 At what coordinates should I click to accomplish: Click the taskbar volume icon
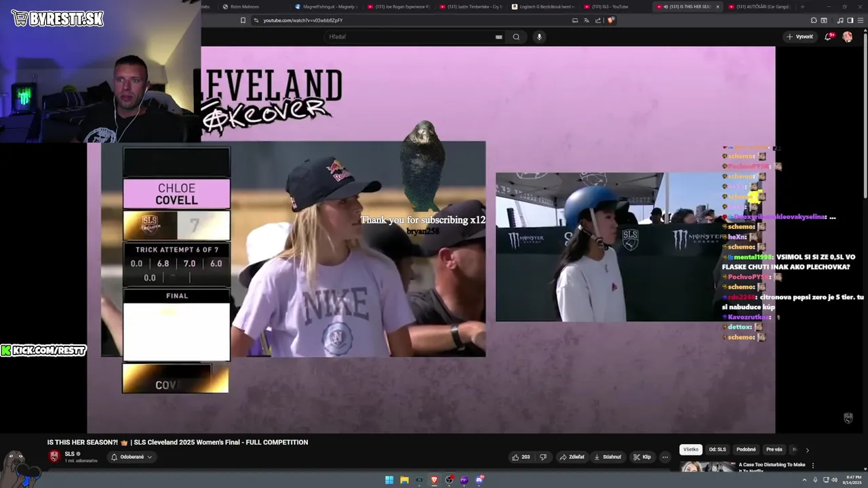click(834, 480)
